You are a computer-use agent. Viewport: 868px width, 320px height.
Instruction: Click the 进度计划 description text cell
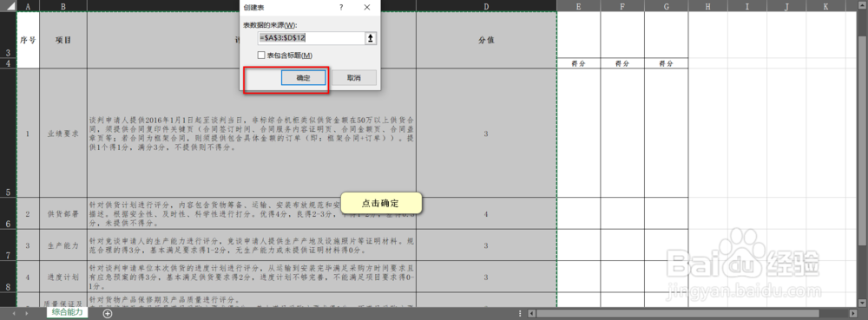[x=252, y=277]
